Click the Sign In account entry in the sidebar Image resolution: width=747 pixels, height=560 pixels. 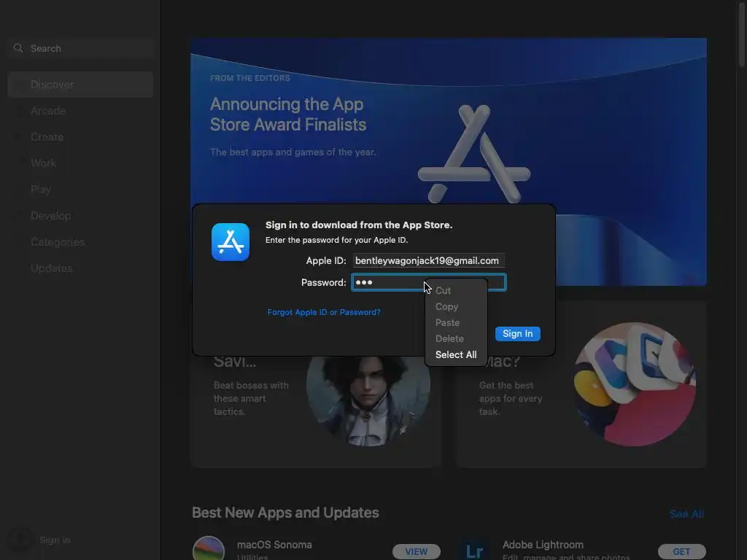(55, 540)
